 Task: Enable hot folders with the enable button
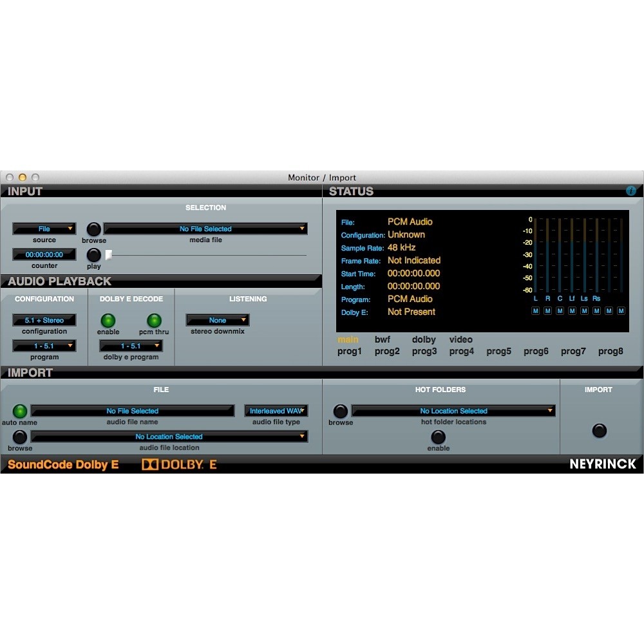[x=438, y=437]
